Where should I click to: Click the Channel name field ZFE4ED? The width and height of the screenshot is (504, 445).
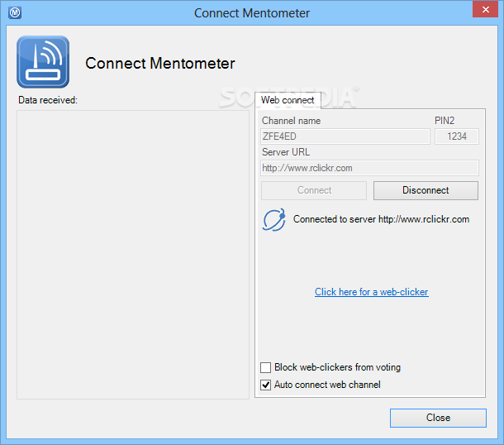point(345,136)
